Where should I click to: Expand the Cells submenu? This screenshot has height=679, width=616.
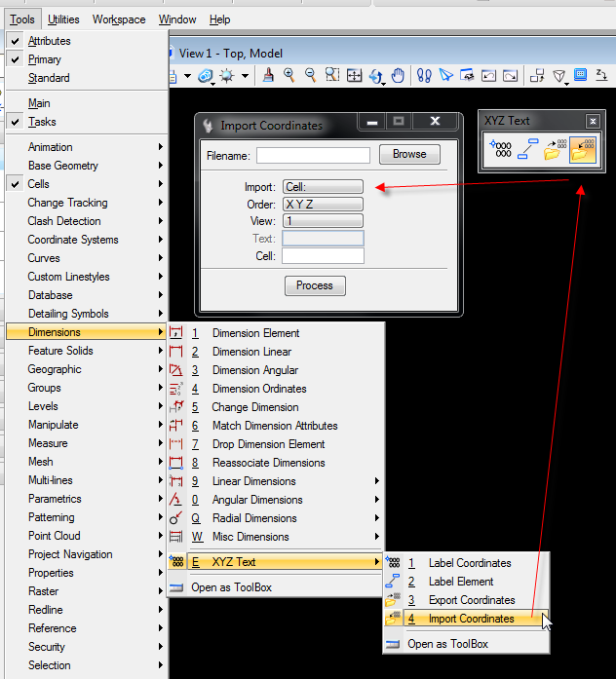[x=87, y=184]
